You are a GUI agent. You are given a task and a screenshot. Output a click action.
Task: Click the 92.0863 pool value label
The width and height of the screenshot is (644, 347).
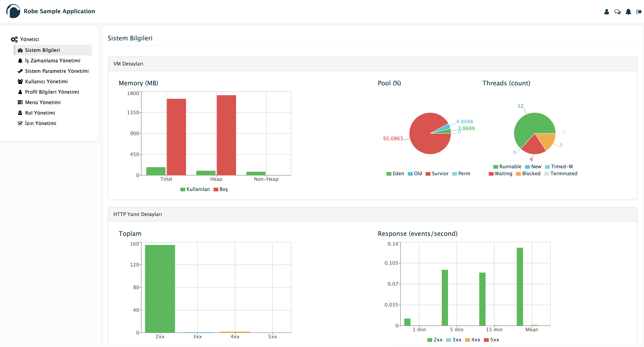393,138
